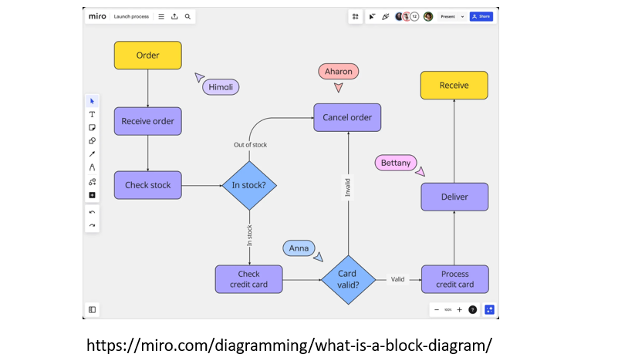The width and height of the screenshot is (618, 364).
Task: Click the Redo arrow
Action: click(x=92, y=225)
